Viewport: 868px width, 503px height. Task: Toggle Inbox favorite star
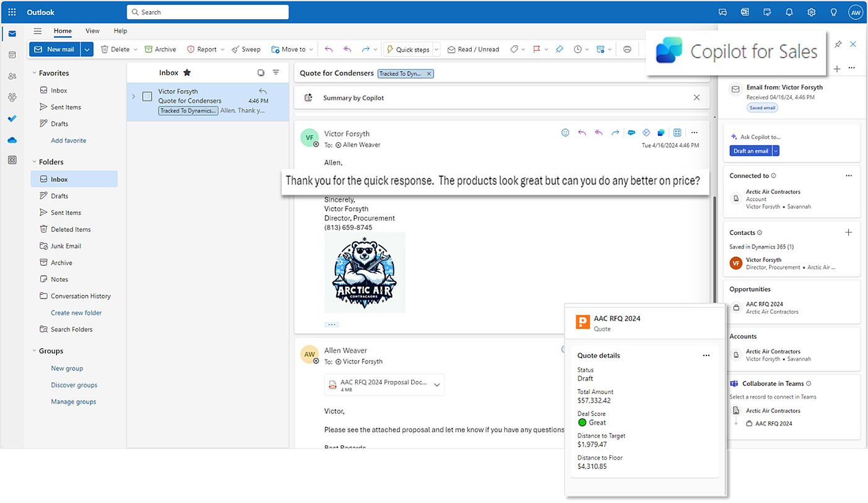pyautogui.click(x=187, y=72)
